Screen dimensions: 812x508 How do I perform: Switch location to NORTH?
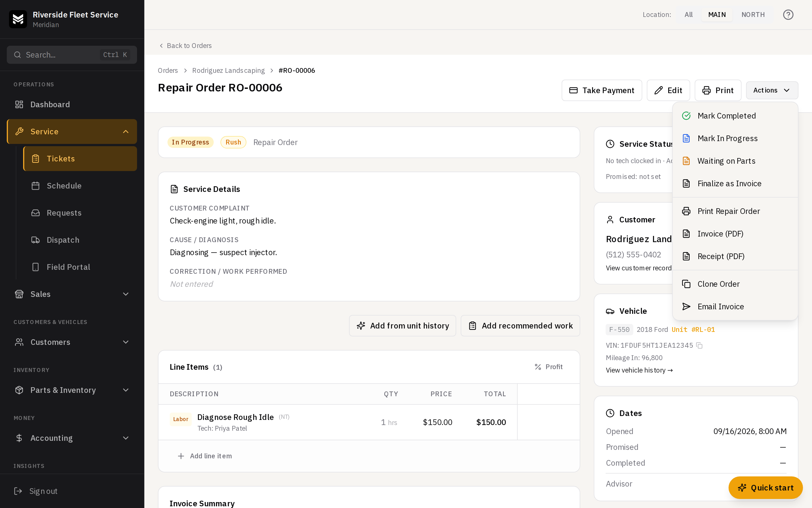[753, 15]
